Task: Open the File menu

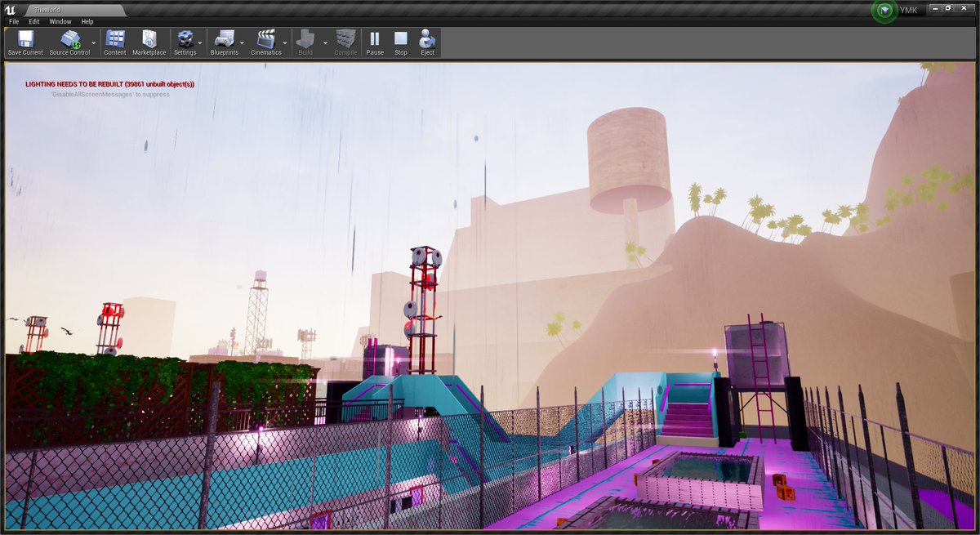Action: pyautogui.click(x=14, y=21)
